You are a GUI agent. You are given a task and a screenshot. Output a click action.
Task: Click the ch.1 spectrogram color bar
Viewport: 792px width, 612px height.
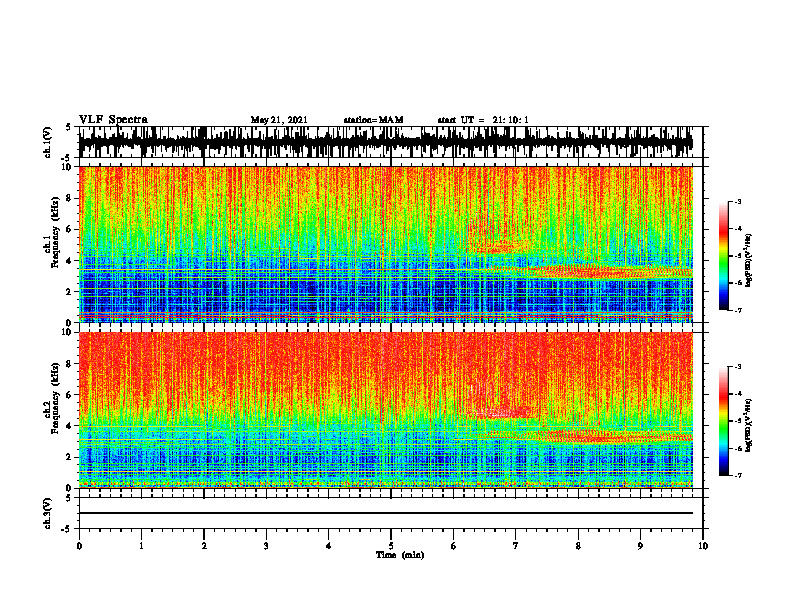coord(724,256)
